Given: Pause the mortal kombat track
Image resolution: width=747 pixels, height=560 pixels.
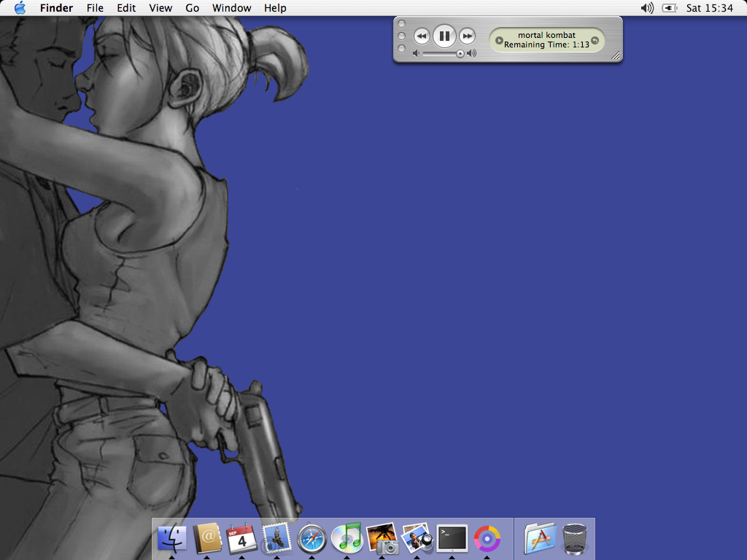Looking at the screenshot, I should [444, 36].
